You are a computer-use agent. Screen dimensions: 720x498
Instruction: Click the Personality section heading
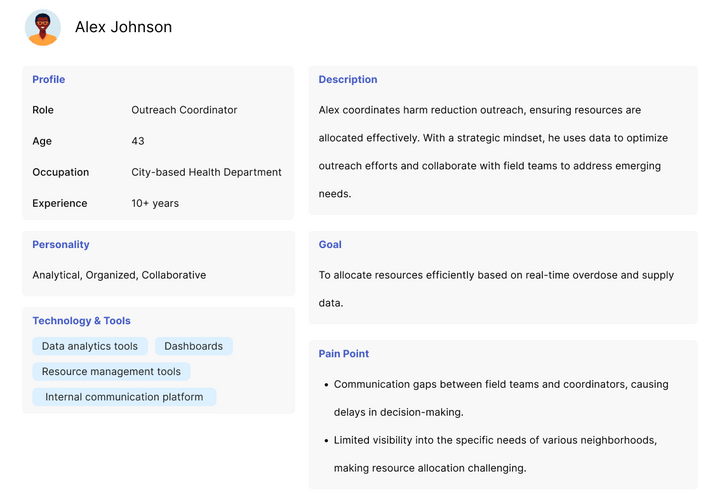pos(61,245)
